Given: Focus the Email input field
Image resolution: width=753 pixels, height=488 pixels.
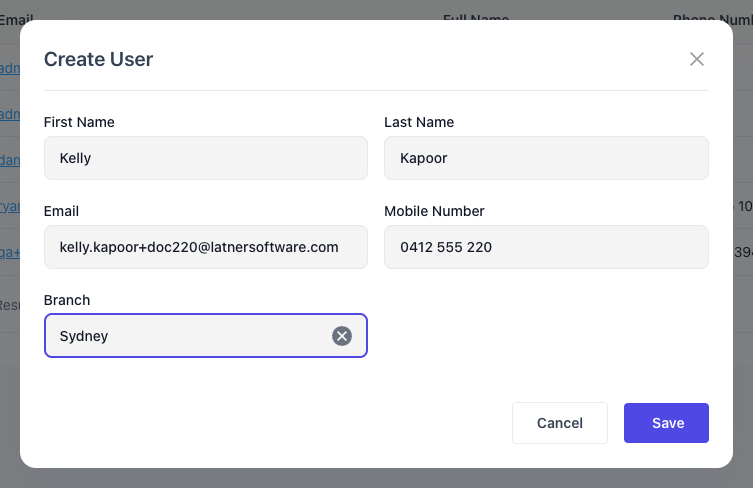Looking at the screenshot, I should (x=206, y=247).
